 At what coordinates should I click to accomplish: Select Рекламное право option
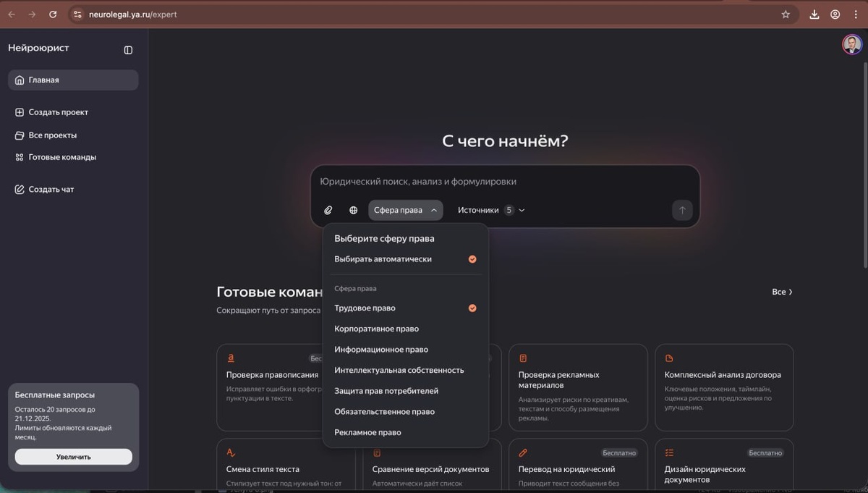[406, 432]
